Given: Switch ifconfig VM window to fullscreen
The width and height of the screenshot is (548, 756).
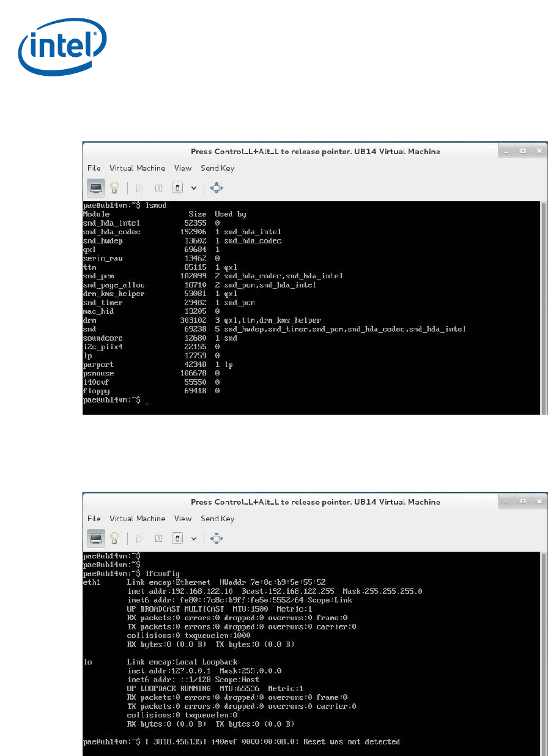Looking at the screenshot, I should pyautogui.click(x=216, y=538).
